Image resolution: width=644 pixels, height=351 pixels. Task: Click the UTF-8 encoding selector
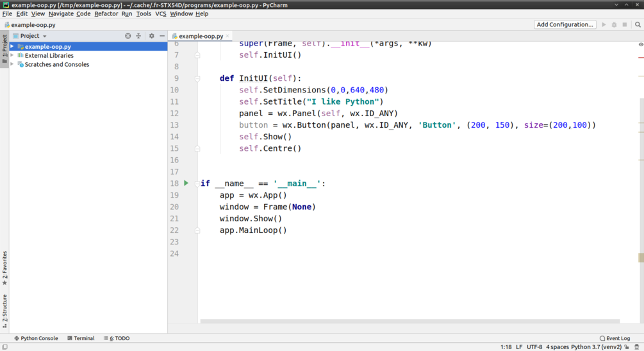click(x=534, y=347)
